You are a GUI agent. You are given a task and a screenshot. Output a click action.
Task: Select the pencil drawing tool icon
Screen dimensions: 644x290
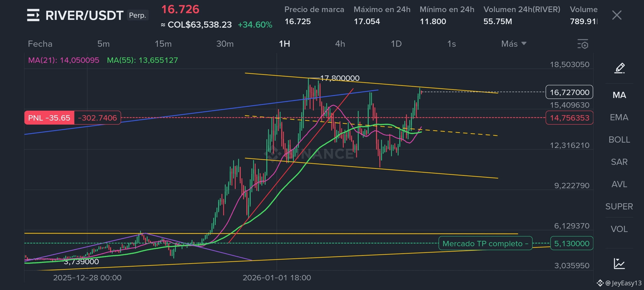pos(619,68)
